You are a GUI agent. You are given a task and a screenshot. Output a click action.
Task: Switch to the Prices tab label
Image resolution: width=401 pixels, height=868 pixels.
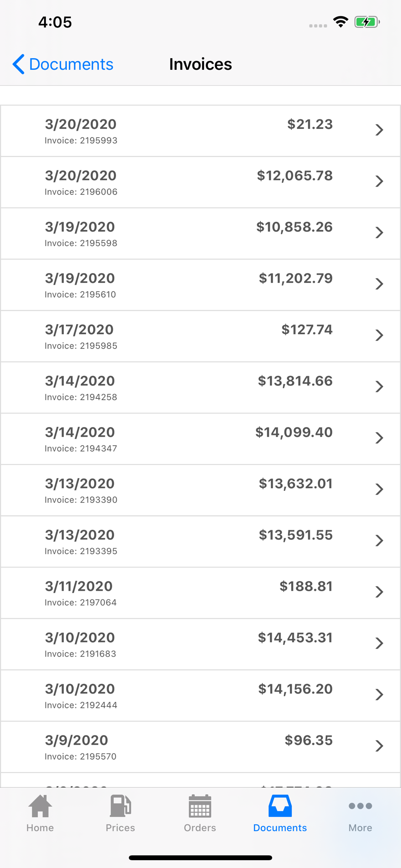pos(120,828)
